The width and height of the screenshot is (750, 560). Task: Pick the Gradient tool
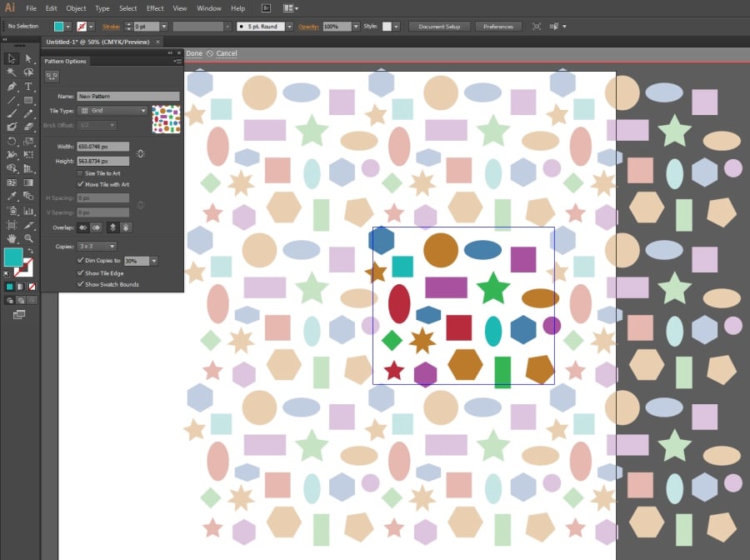click(x=28, y=182)
